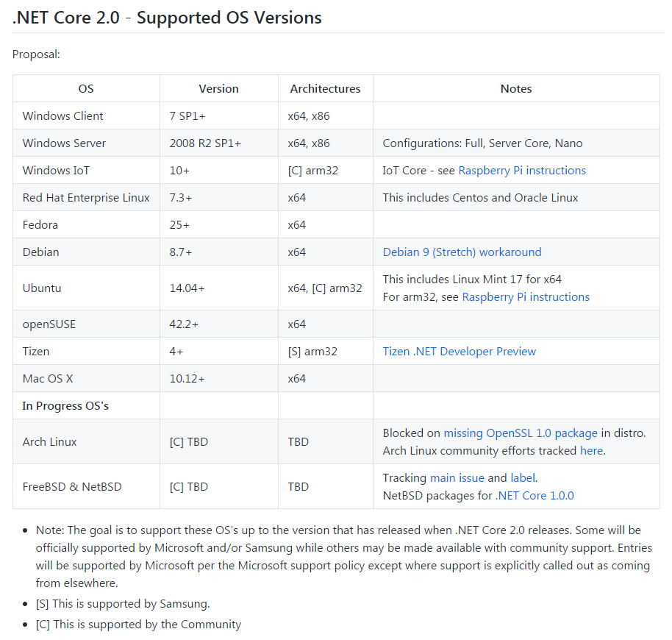Click '[C] TBD' in the Arch Linux row
This screenshot has width=672, height=640.
pyautogui.click(x=188, y=442)
